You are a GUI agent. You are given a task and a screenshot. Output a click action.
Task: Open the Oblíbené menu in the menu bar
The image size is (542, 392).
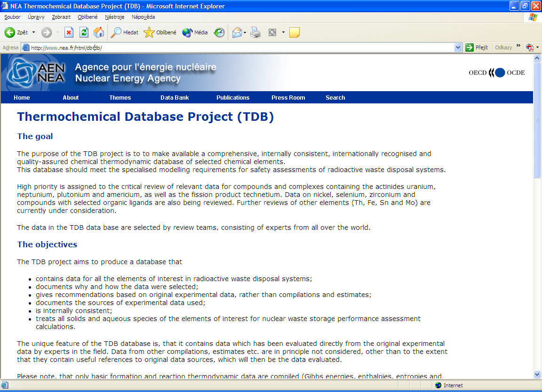[88, 17]
